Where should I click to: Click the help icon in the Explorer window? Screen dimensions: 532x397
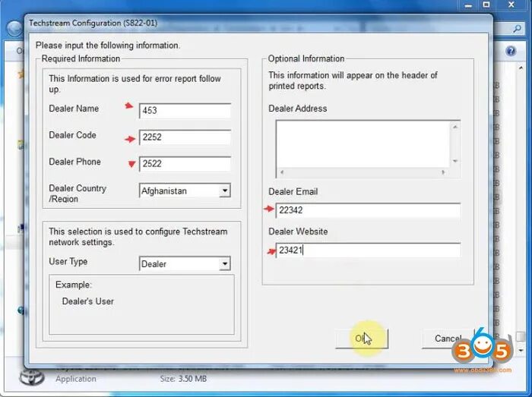[511, 51]
